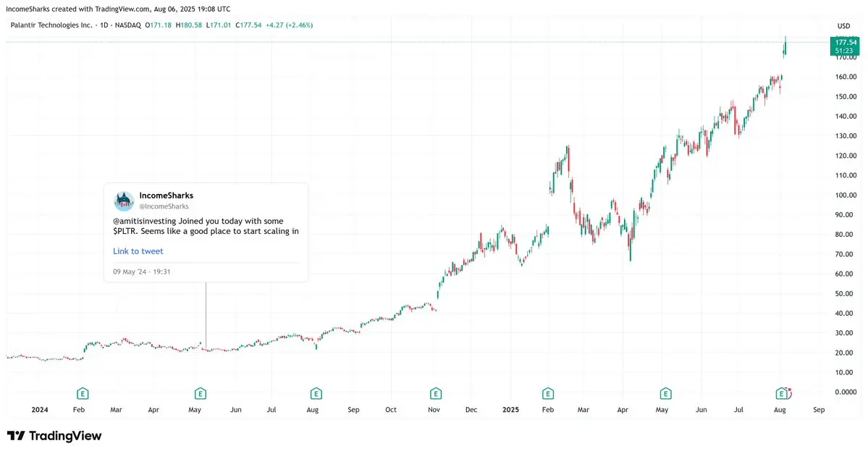Click the @IncomeSharks handle in tweet card
This screenshot has width=868, height=454.
(x=164, y=206)
